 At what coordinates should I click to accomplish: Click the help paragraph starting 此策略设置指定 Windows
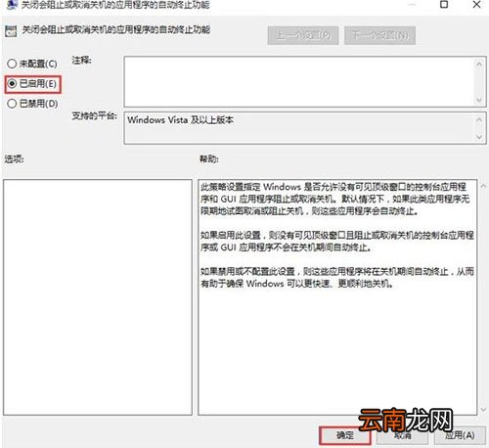coord(335,199)
